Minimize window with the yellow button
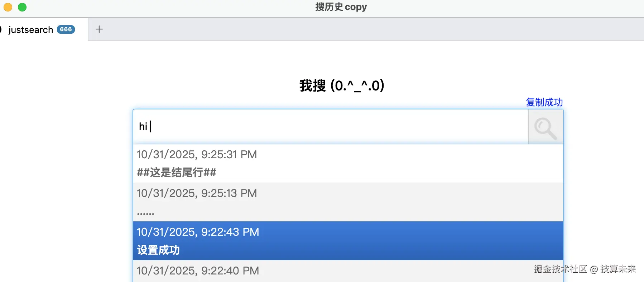 pyautogui.click(x=8, y=7)
